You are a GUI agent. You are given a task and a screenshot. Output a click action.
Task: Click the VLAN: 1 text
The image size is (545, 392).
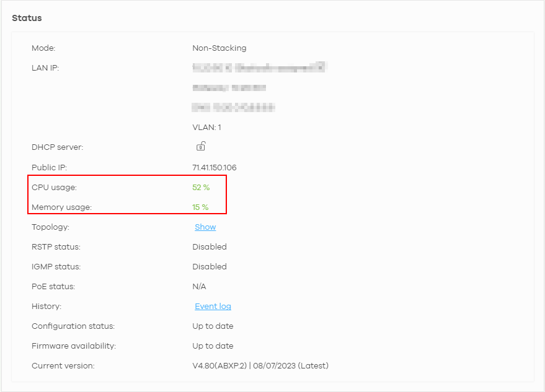pyautogui.click(x=207, y=128)
